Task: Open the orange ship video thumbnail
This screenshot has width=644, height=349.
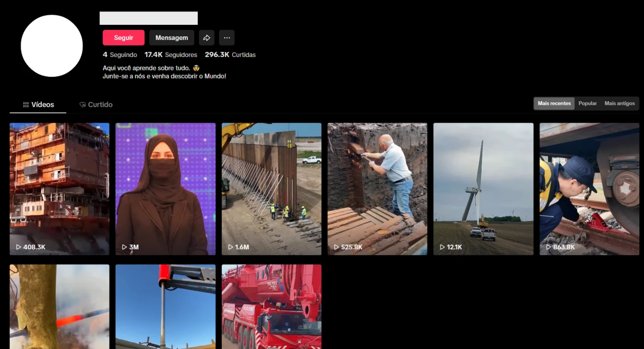Action: pos(59,189)
